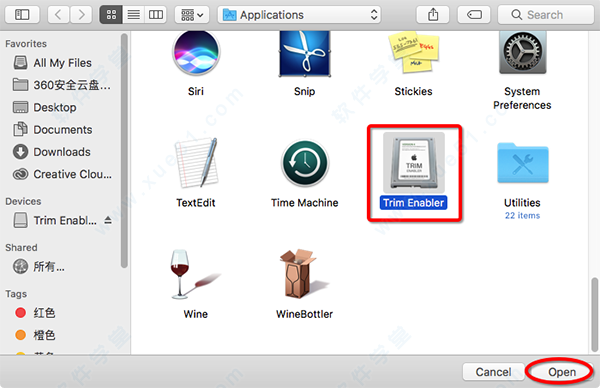Go to Desktop in sidebar
This screenshot has height=388, width=600.
point(45,107)
